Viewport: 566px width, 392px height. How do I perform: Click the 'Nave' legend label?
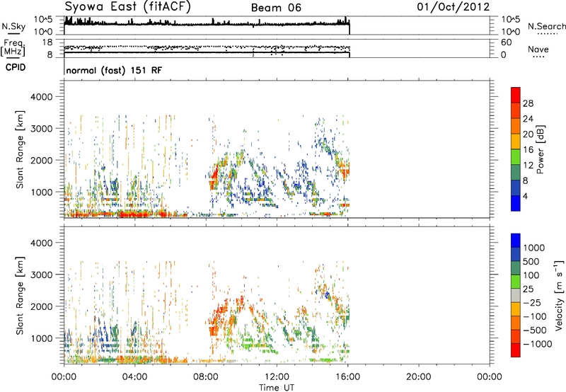[538, 49]
